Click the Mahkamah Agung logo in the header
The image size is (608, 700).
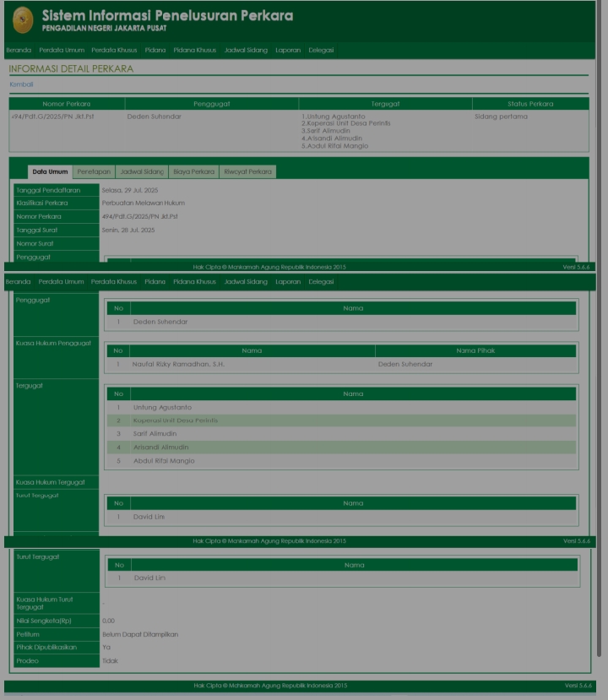click(23, 20)
